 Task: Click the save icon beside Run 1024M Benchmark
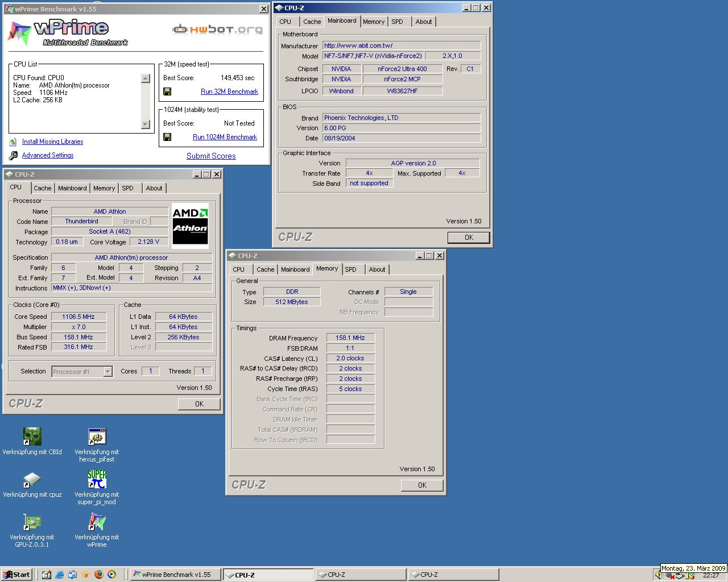click(x=167, y=137)
